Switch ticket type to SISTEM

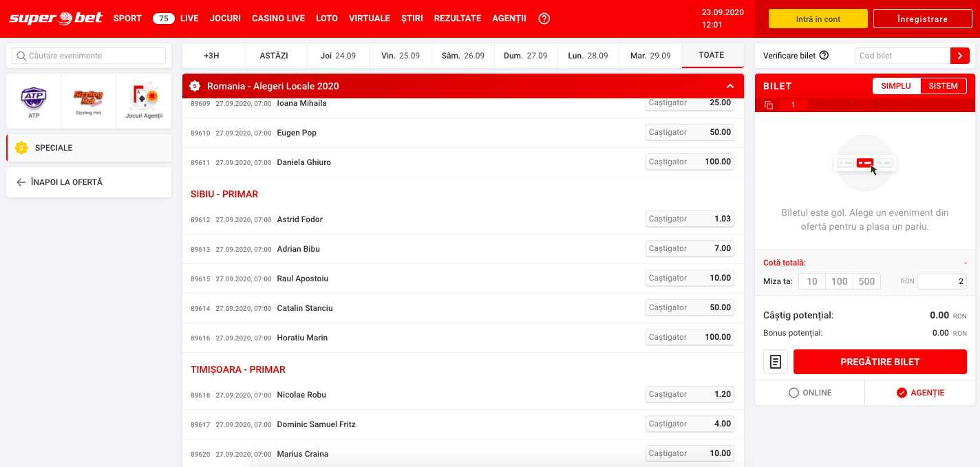[943, 86]
